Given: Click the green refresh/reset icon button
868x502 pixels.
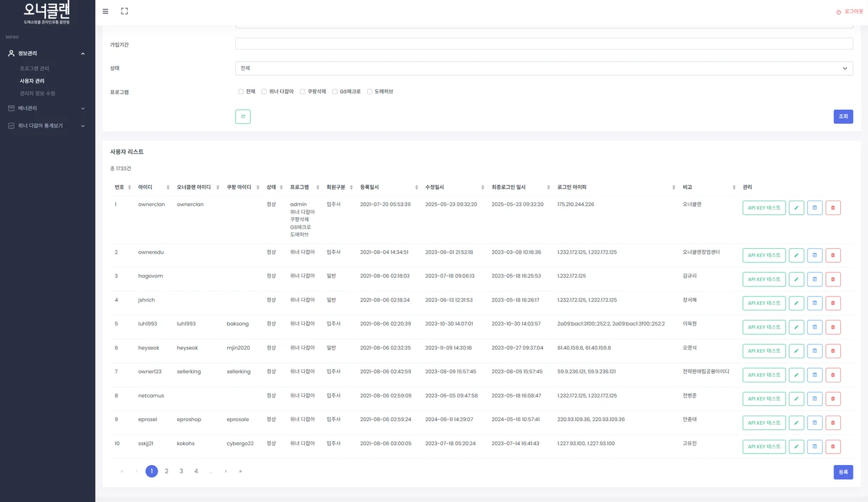Looking at the screenshot, I should coord(242,117).
